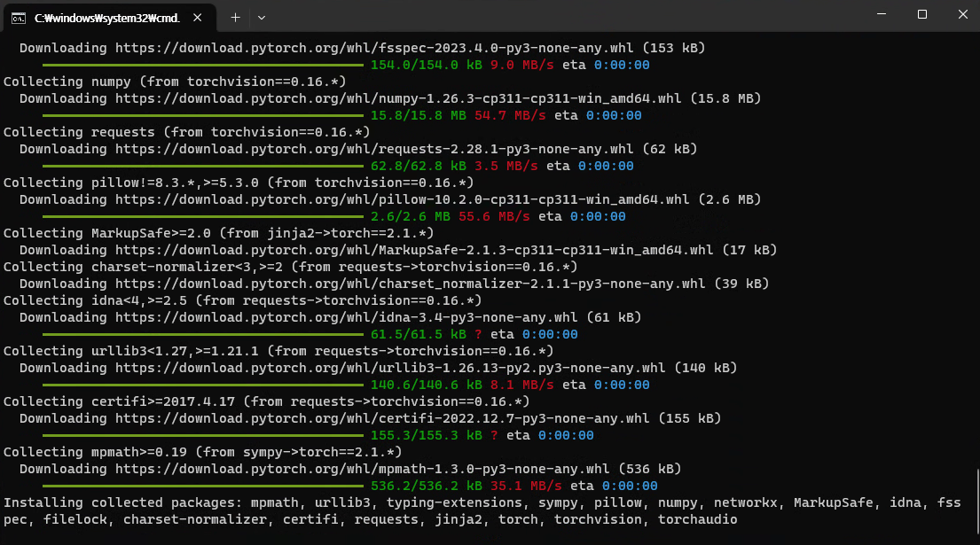Image resolution: width=980 pixels, height=545 pixels.
Task: Close the terminal window
Action: (x=962, y=14)
